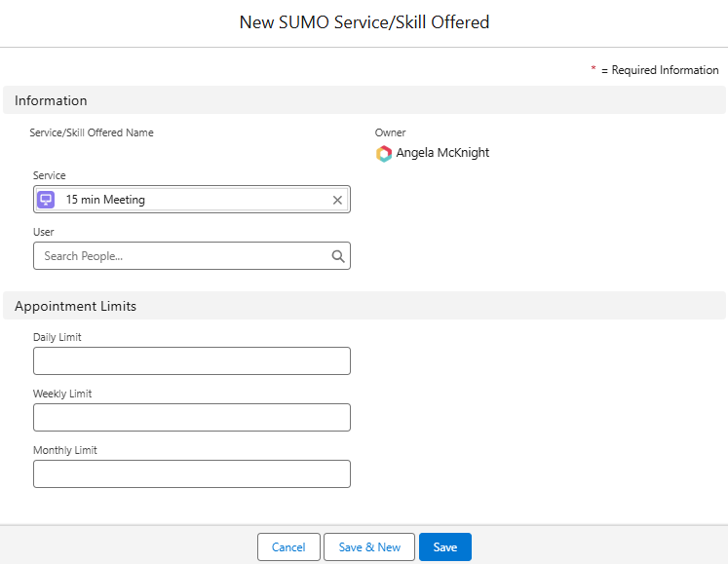Hit the blue Save button
The height and width of the screenshot is (564, 728).
tap(444, 547)
